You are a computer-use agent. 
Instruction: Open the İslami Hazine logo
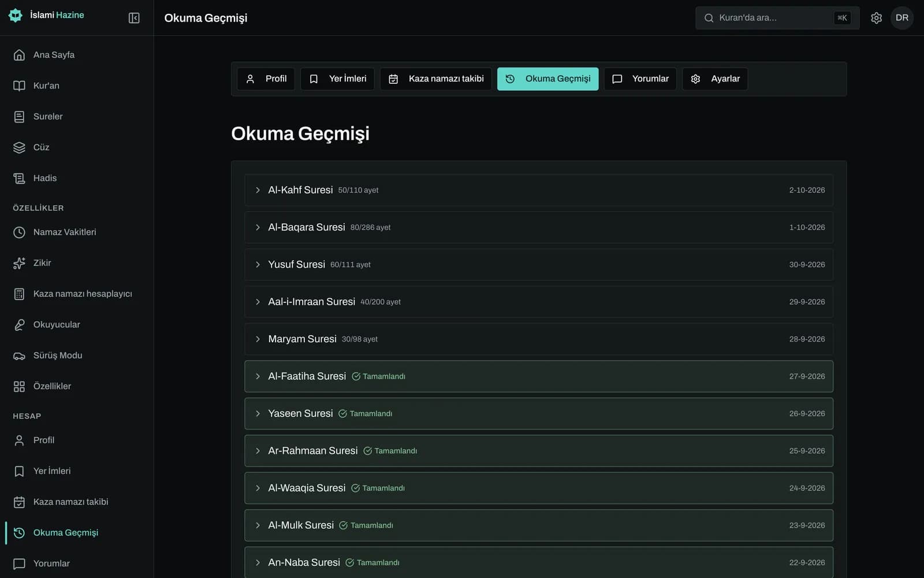[16, 15]
